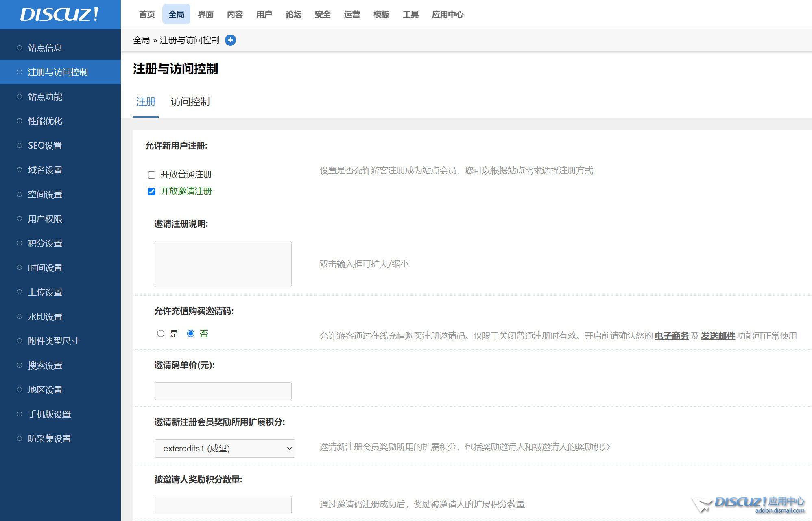Image resolution: width=812 pixels, height=521 pixels.
Task: Click the blue plus icon beside breadcrumb
Action: coord(230,40)
